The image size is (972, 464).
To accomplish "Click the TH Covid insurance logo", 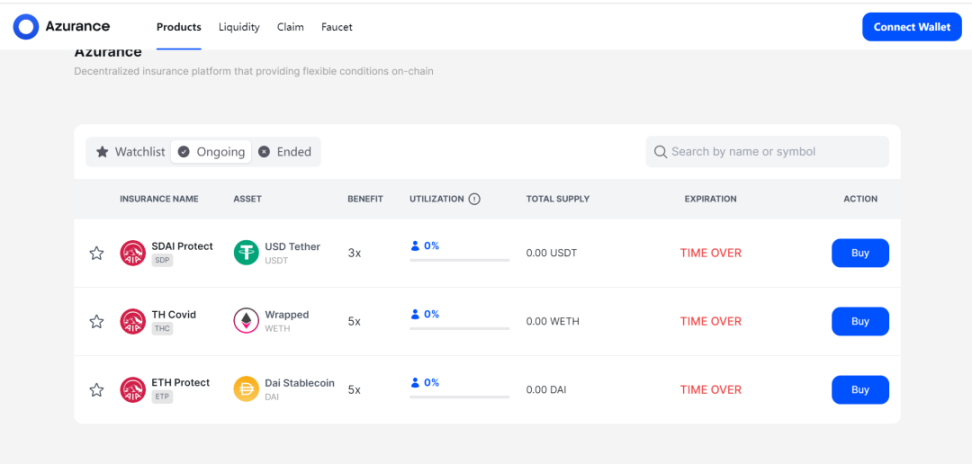I will pyautogui.click(x=133, y=321).
